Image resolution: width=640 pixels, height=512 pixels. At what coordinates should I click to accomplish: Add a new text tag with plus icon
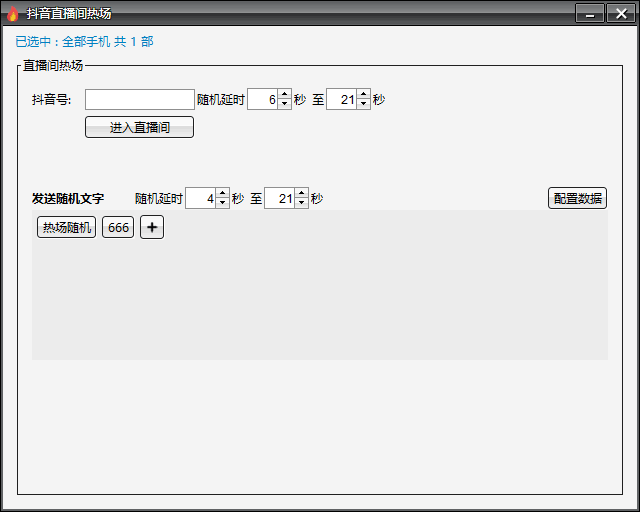tap(152, 227)
